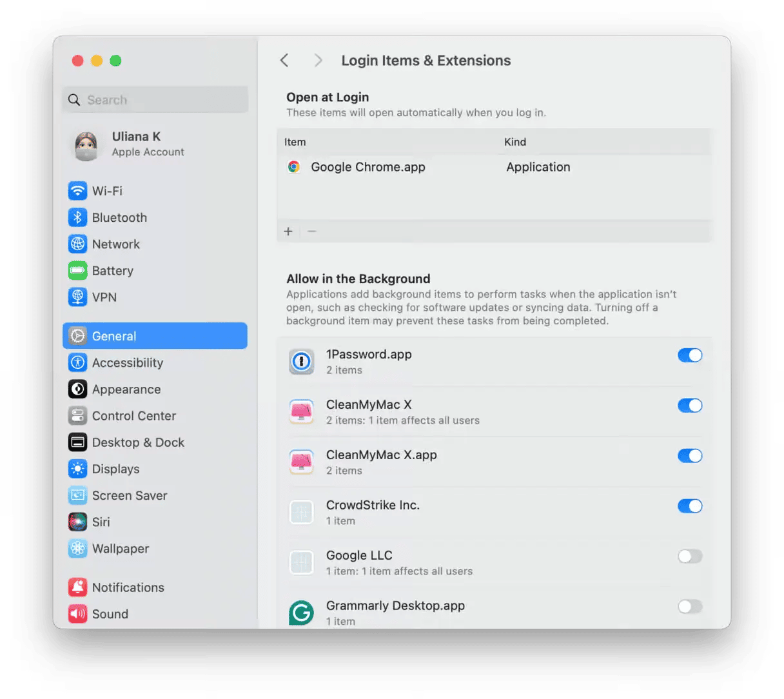The height and width of the screenshot is (699, 784).
Task: Select Accessibility in the sidebar
Action: coord(155,362)
